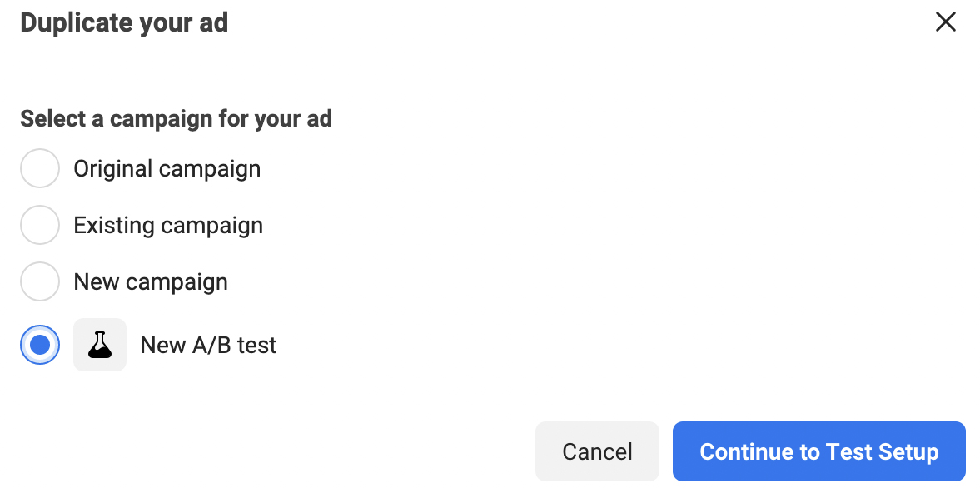Pick the empty circle beside Existing campaign
Image resolution: width=980 pixels, height=488 pixels.
(40, 225)
